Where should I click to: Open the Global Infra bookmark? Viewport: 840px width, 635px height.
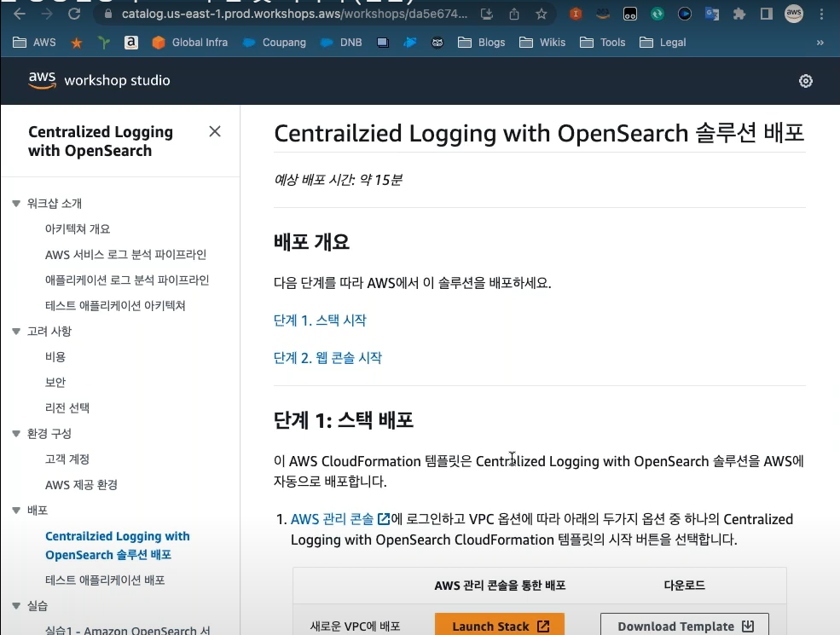tap(189, 43)
